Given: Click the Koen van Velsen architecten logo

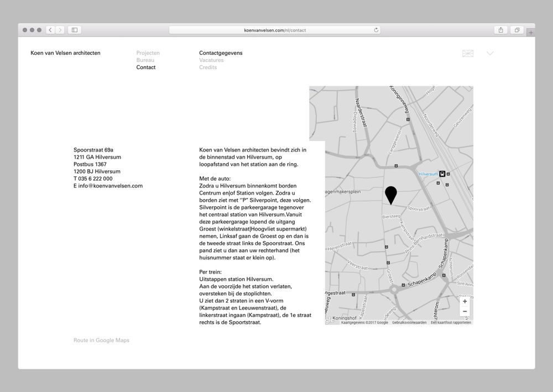Looking at the screenshot, I should 66,53.
